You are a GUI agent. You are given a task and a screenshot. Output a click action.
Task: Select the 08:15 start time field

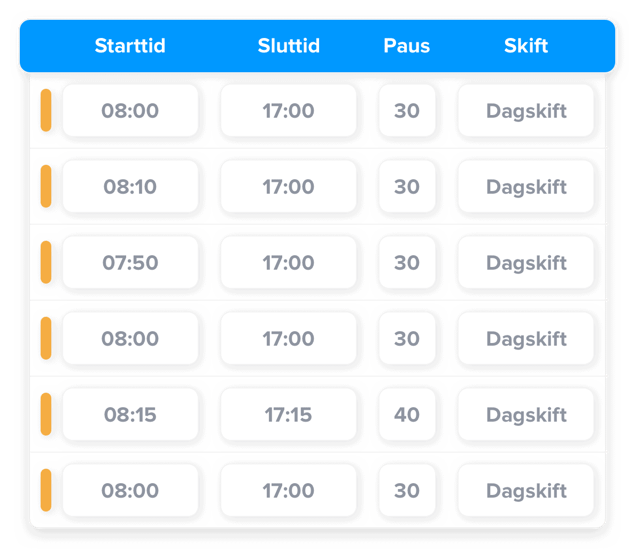point(130,415)
